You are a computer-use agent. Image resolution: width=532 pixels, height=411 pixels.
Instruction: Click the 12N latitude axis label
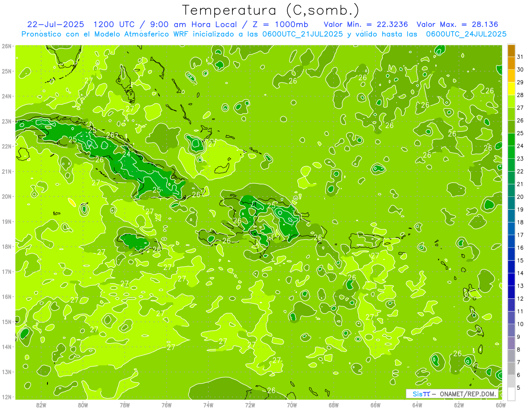tap(7, 397)
